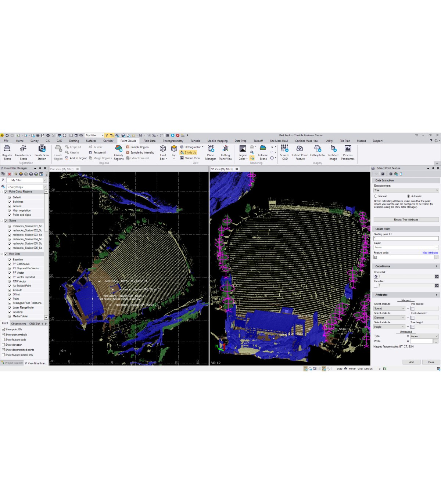Collapse the Raw Data tree group
Viewport: 441px width, 504px height.
click(2, 254)
